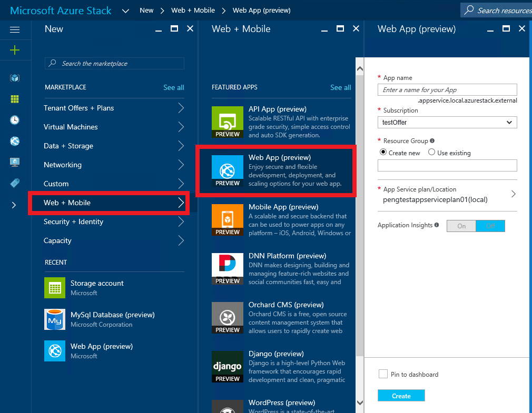This screenshot has height=413, width=532.
Task: Click the Resource Group info icon
Action: tap(432, 140)
